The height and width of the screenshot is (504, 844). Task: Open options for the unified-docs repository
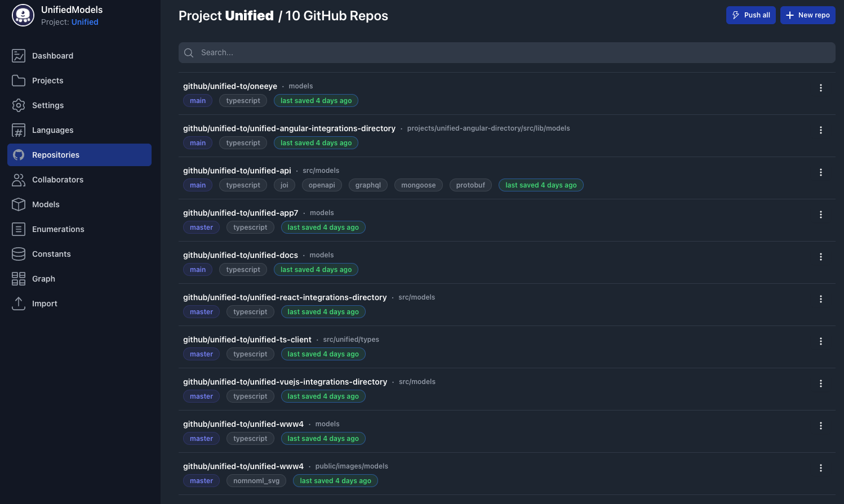point(821,257)
